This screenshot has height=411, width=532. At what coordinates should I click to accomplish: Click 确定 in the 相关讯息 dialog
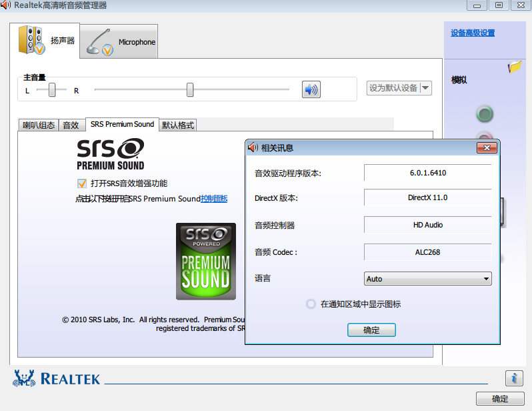(x=371, y=330)
